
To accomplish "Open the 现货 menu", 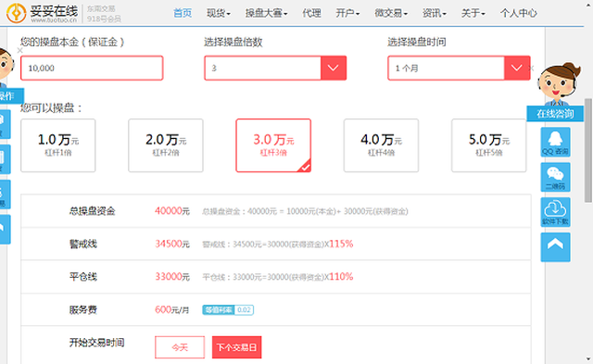I will coord(219,13).
